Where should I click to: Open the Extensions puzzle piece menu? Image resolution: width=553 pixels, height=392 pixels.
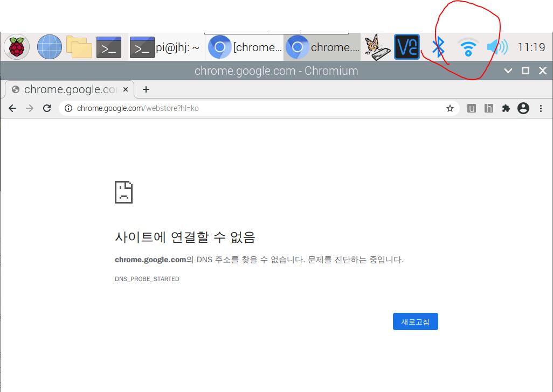tap(506, 108)
